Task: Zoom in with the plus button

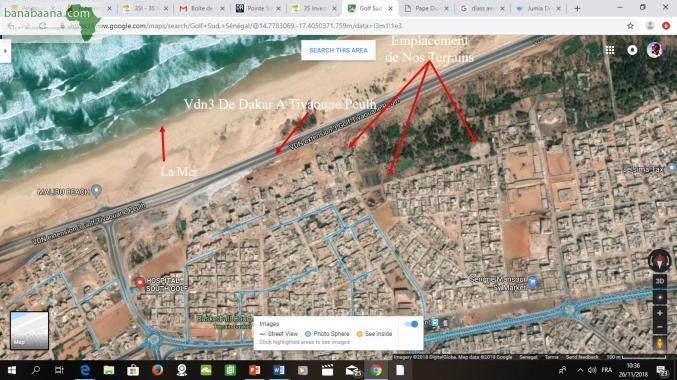Action: coord(659,313)
